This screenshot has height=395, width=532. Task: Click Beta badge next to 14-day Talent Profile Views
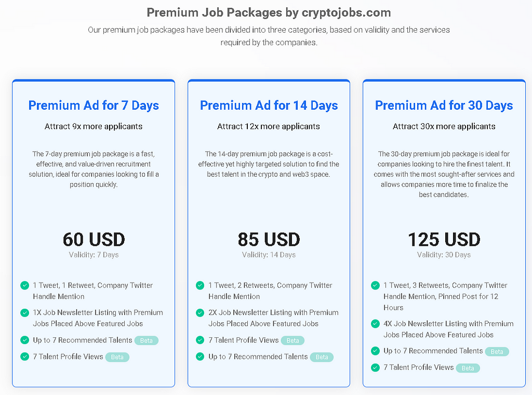[292, 340]
